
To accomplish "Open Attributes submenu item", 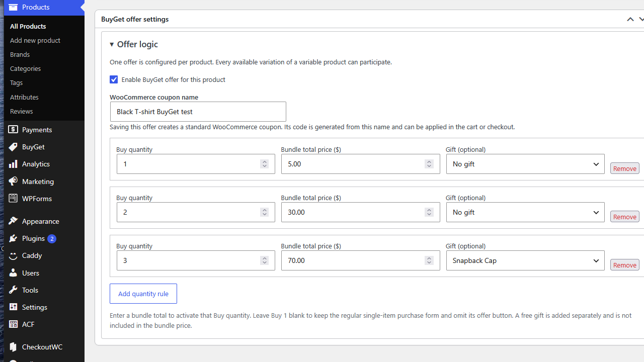I will coord(24,97).
